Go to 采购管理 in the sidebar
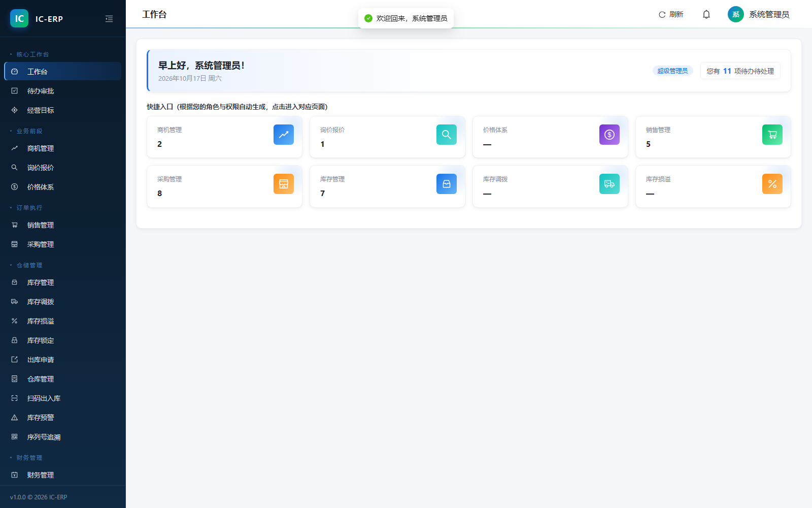The image size is (812, 508). click(63, 244)
